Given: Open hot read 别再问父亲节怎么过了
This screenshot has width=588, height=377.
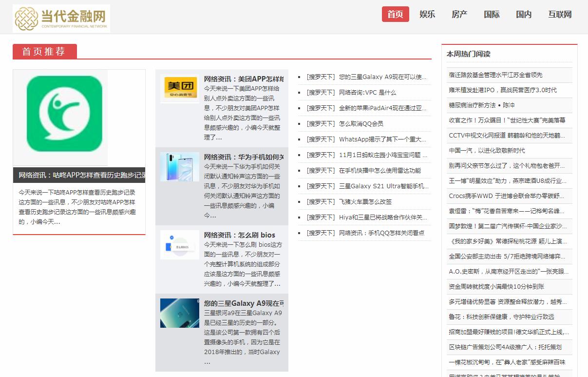Looking at the screenshot, I should (507, 165).
